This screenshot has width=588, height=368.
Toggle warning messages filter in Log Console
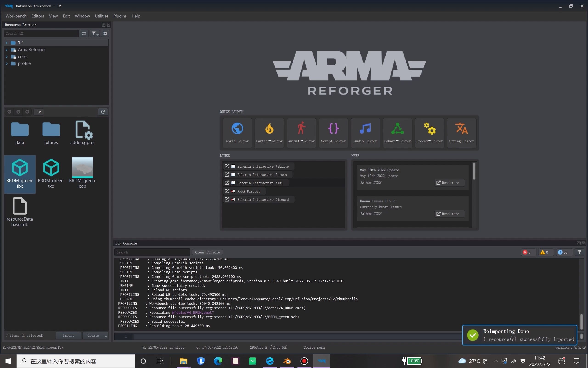pos(546,252)
